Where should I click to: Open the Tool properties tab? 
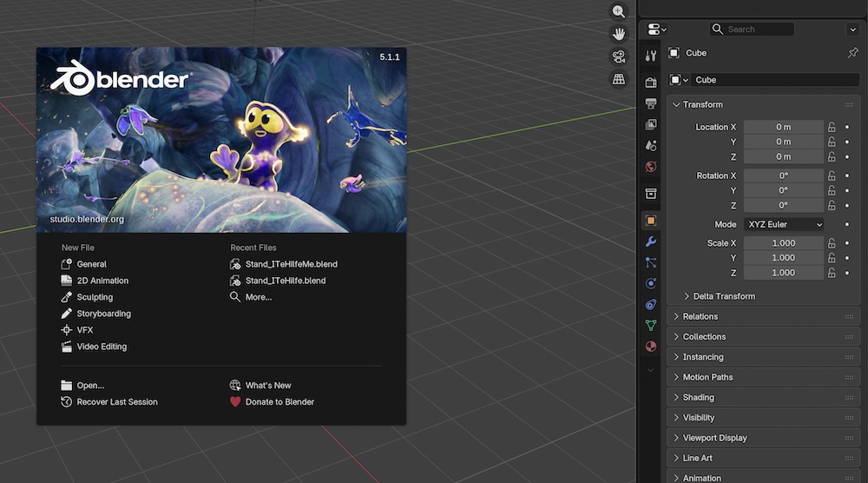(651, 56)
